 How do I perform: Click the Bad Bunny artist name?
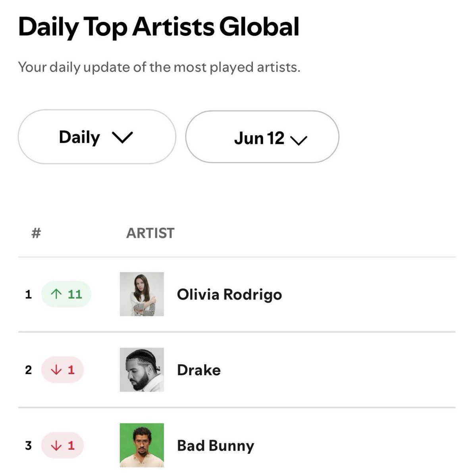(216, 446)
